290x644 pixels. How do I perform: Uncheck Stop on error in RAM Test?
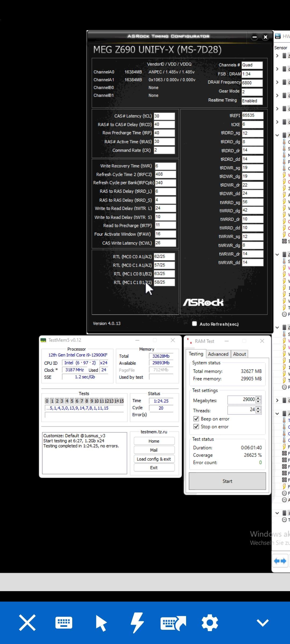[x=196, y=426]
